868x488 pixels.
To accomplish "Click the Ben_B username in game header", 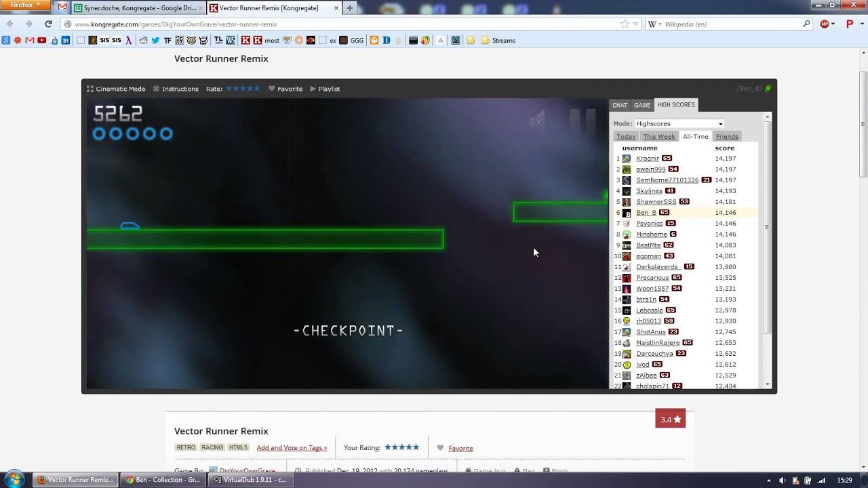I will [750, 89].
